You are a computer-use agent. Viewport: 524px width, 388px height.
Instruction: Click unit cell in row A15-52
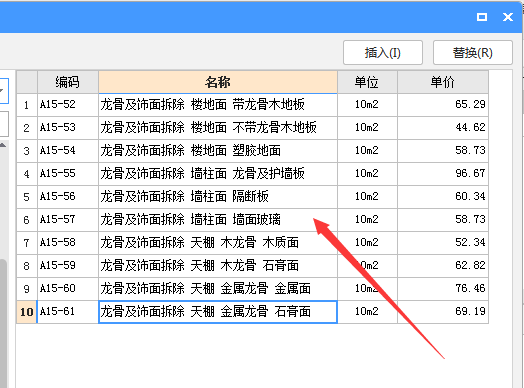pos(367,105)
